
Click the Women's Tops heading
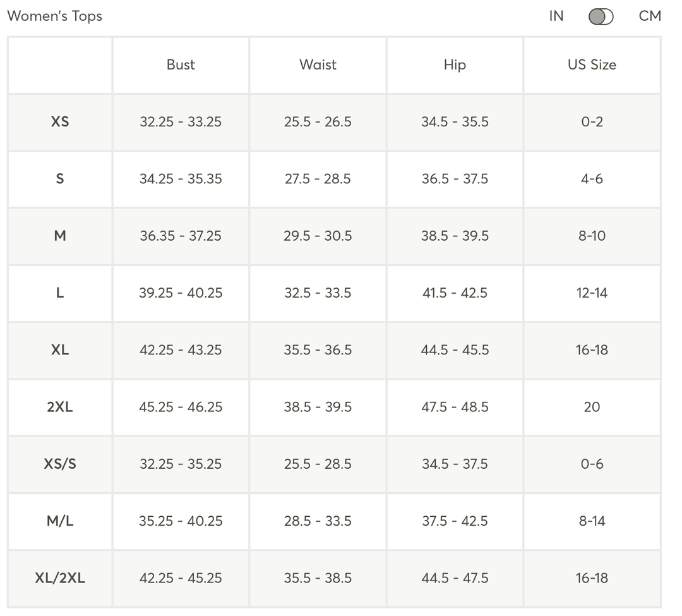[55, 16]
